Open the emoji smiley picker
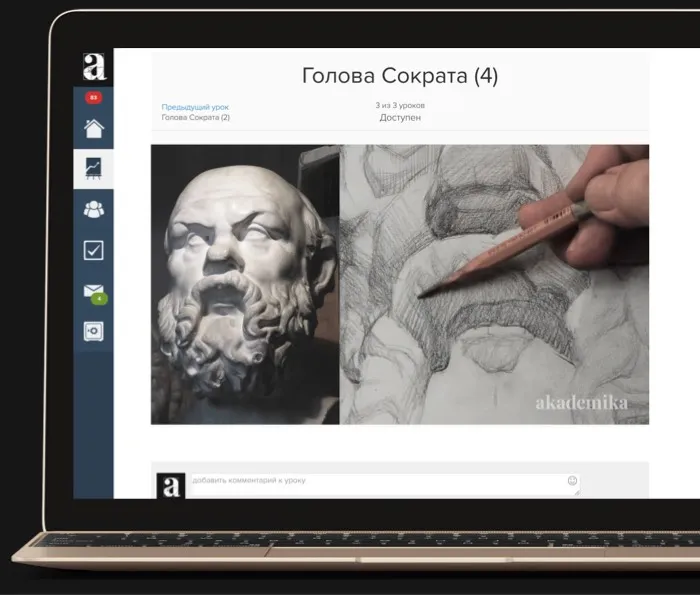The width and height of the screenshot is (700, 595). coord(572,481)
